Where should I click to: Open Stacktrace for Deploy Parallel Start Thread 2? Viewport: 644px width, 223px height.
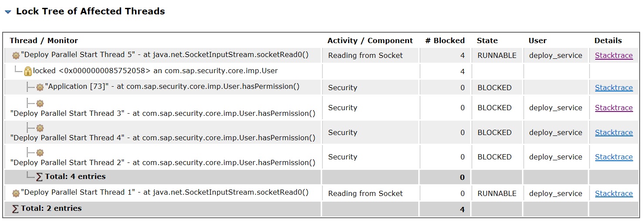point(614,157)
